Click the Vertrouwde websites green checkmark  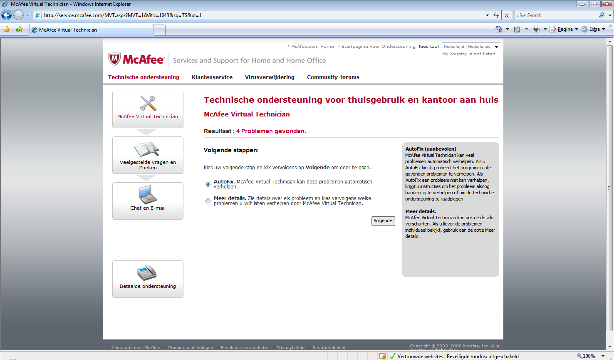coord(392,357)
